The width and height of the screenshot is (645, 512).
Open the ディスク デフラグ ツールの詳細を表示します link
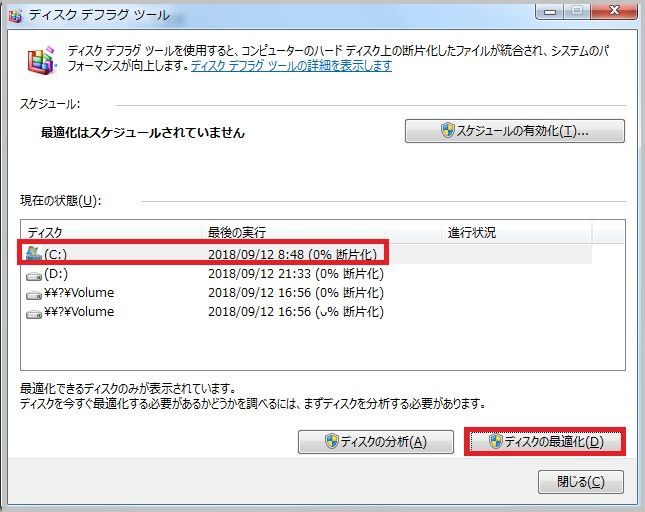point(291,66)
